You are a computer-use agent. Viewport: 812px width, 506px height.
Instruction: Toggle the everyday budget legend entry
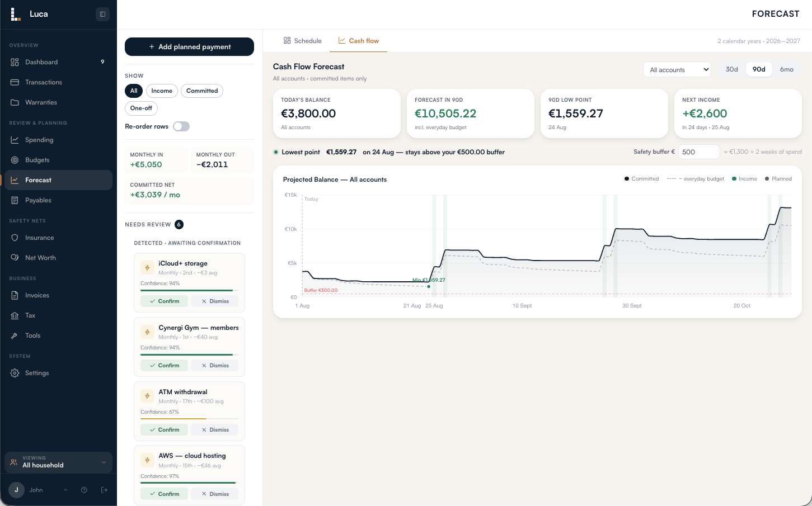click(x=695, y=179)
